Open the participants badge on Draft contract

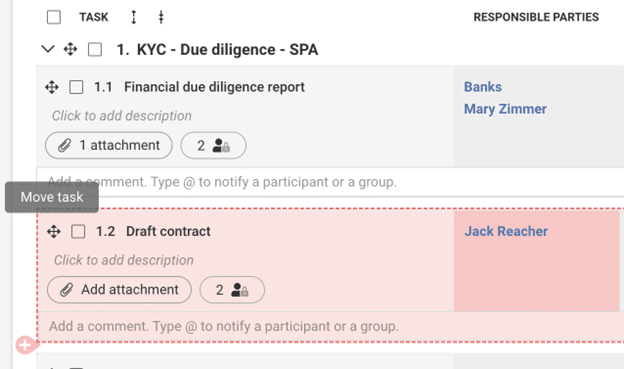pyautogui.click(x=232, y=290)
